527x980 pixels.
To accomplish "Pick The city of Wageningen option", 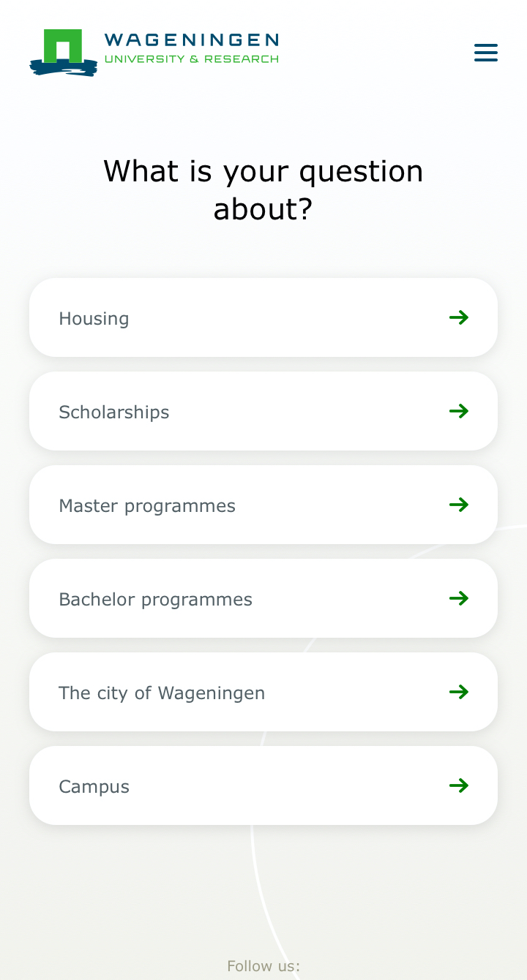I will click(x=162, y=693).
